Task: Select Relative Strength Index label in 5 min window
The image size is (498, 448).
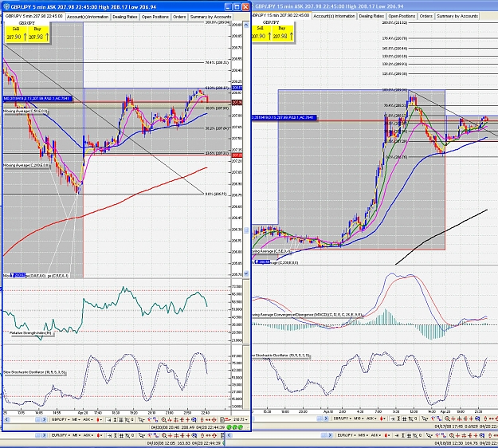Action: 30,333
